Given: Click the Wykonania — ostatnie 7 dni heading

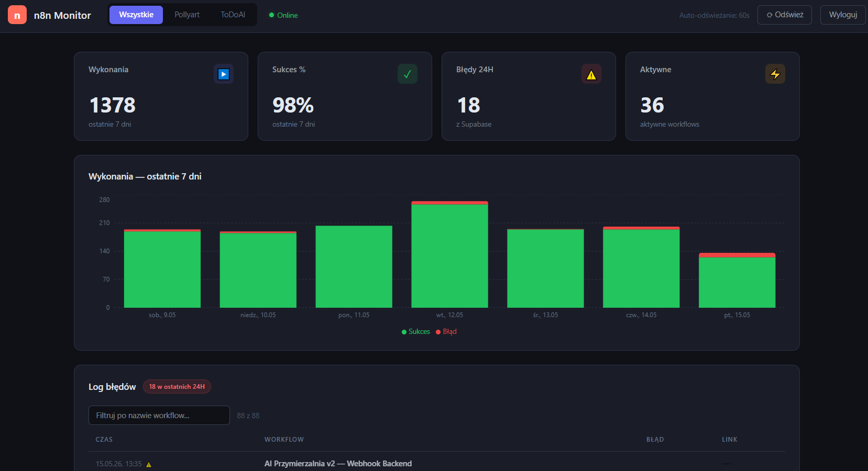Looking at the screenshot, I should (145, 176).
